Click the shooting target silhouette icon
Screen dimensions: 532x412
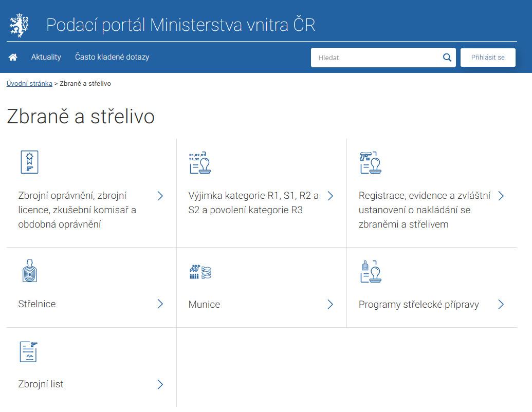pyautogui.click(x=30, y=271)
